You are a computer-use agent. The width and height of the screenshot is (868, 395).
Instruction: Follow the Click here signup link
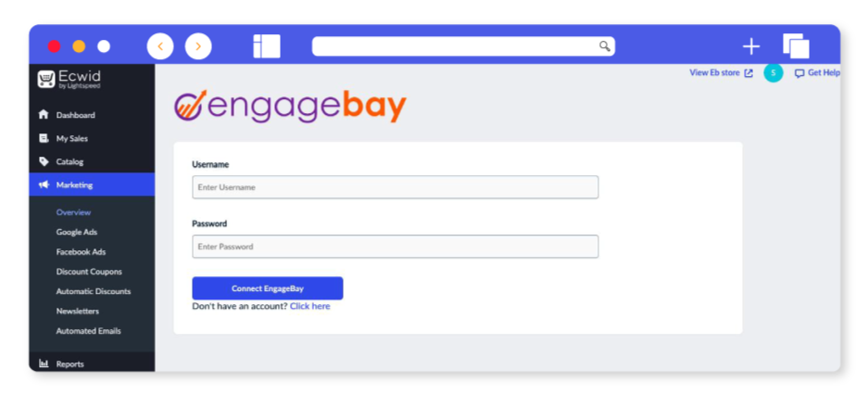click(310, 306)
